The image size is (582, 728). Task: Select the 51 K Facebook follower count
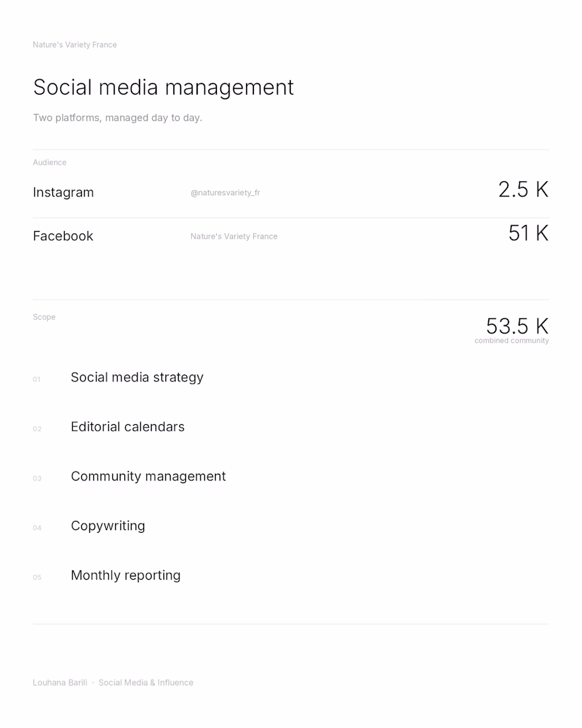pos(528,233)
